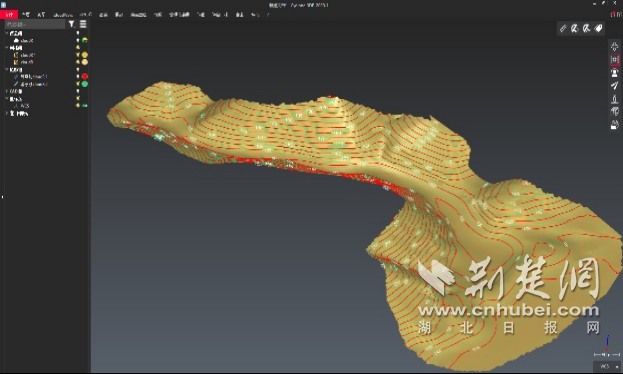Toggle visibility bulb of the cloud item row
The height and width of the screenshot is (374, 623).
[78, 40]
